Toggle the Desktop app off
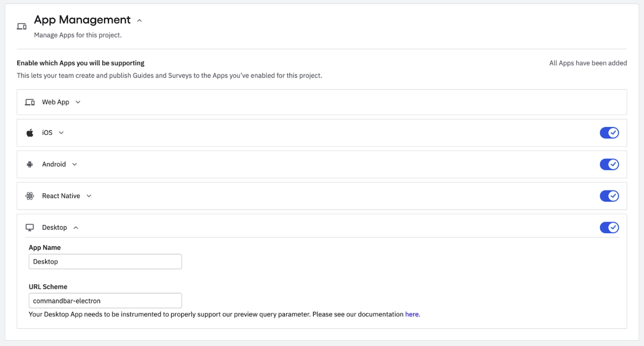 point(609,227)
